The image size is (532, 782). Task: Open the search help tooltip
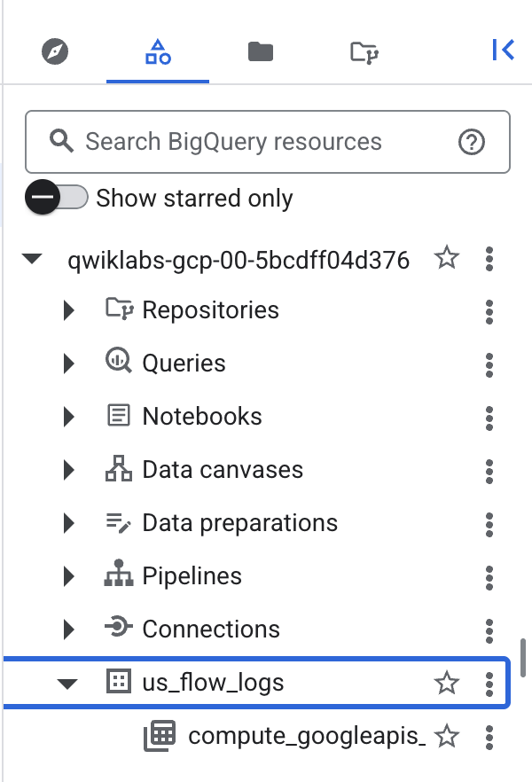pos(471,142)
